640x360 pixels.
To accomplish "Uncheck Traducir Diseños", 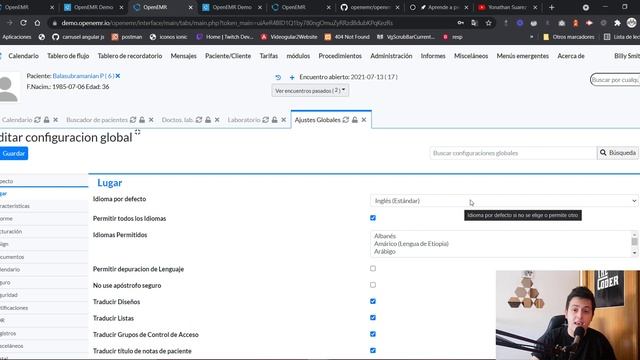I will [373, 301].
